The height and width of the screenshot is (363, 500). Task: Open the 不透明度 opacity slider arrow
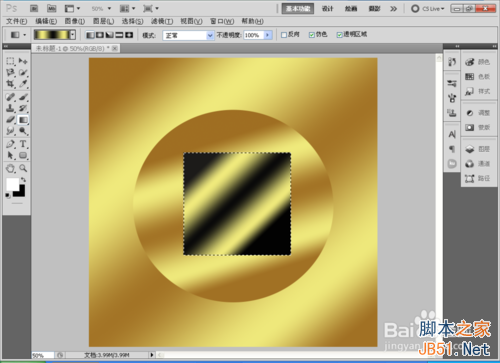tap(268, 35)
